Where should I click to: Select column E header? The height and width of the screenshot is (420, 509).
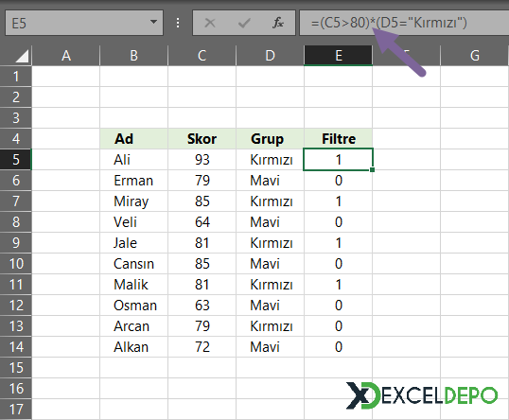tap(339, 56)
